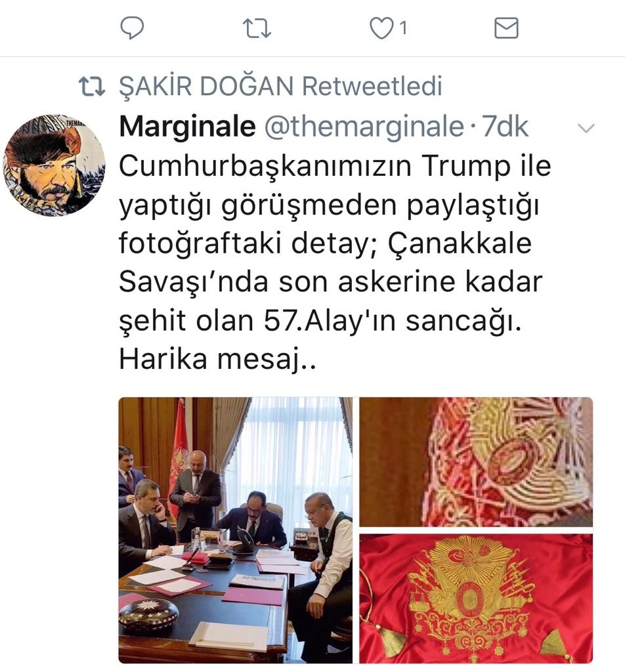Open ŞAKİR DOĞAN's profile name link
625x672 pixels.
(x=206, y=86)
